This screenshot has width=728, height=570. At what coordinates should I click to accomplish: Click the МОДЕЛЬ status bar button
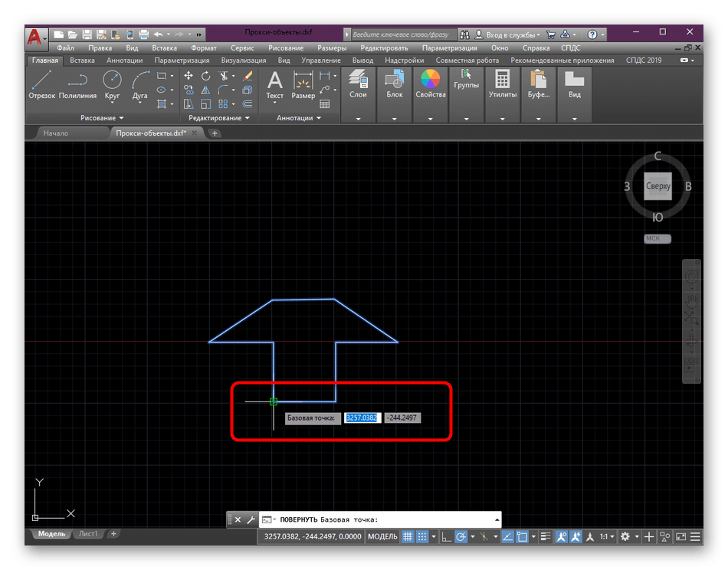tap(382, 536)
